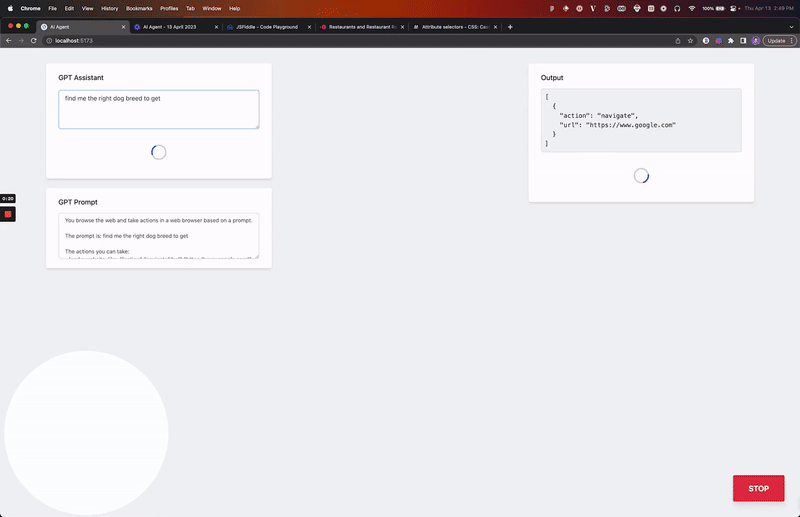
Task: Open the Window menu
Action: coord(212,9)
